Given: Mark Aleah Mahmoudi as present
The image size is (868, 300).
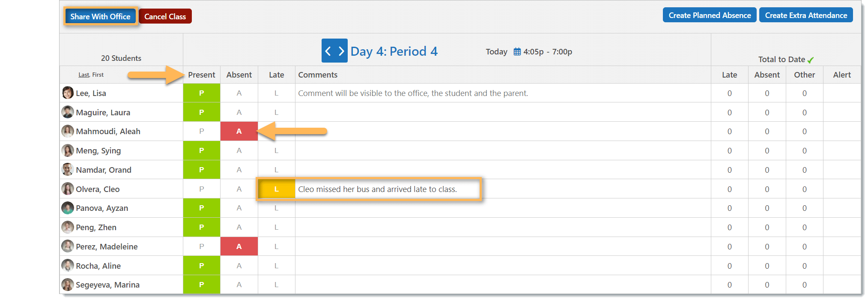Looking at the screenshot, I should click(201, 131).
